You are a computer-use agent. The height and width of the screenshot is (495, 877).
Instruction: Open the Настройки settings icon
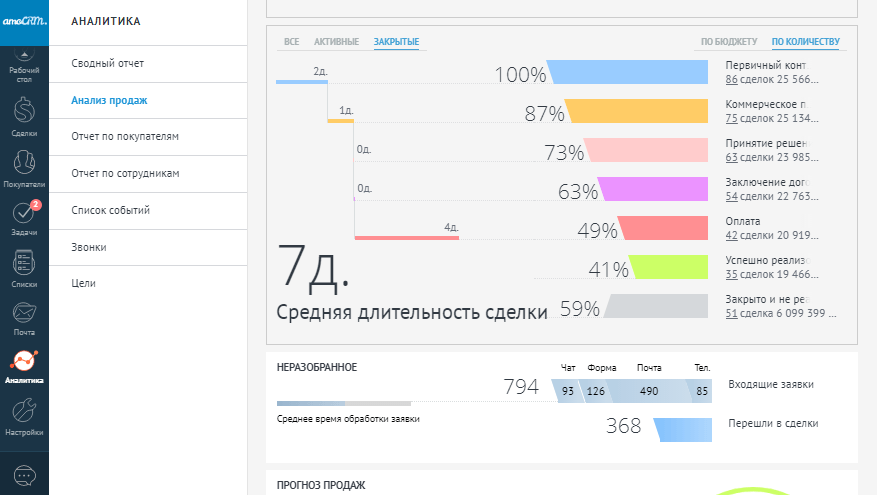pyautogui.click(x=24, y=415)
